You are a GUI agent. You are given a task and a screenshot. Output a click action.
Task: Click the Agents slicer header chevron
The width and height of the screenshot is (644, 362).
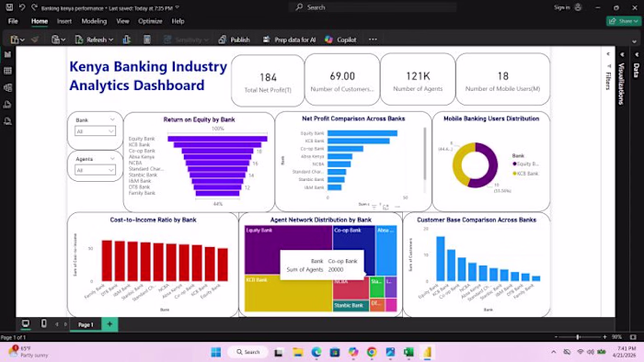pyautogui.click(x=112, y=159)
